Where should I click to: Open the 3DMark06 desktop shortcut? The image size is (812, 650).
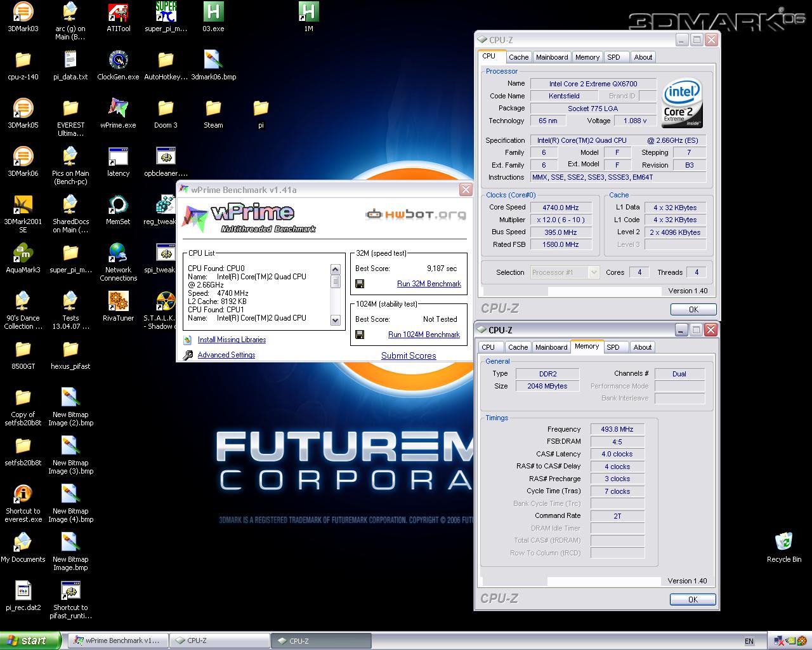(x=23, y=162)
